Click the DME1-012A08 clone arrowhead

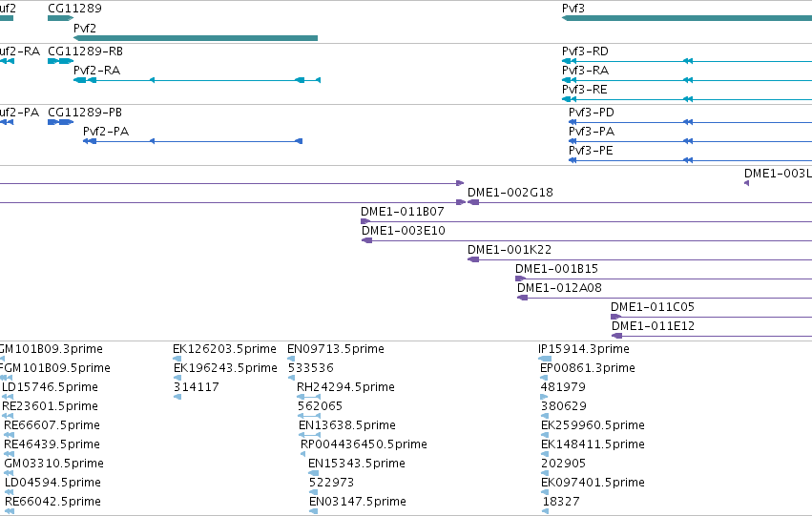tap(523, 298)
